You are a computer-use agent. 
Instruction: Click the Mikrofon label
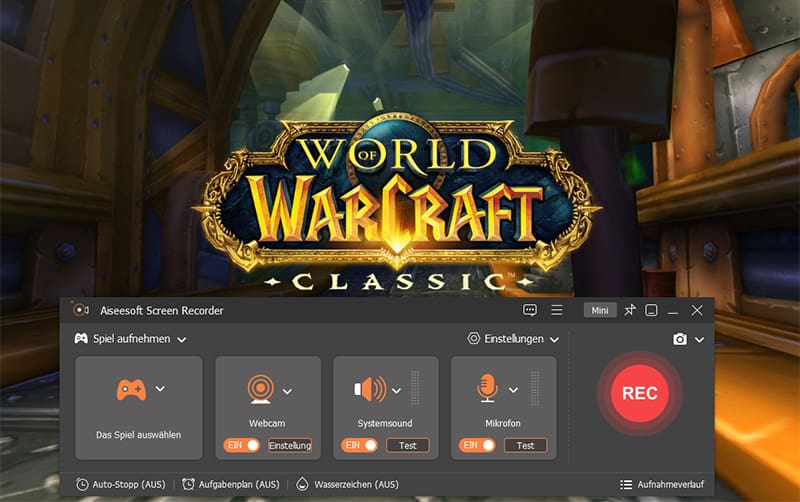[503, 423]
